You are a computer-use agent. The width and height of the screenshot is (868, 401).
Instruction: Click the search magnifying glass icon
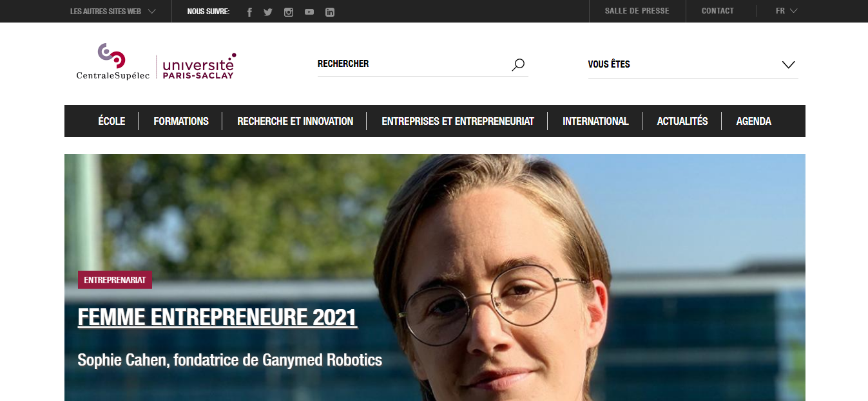point(518,64)
